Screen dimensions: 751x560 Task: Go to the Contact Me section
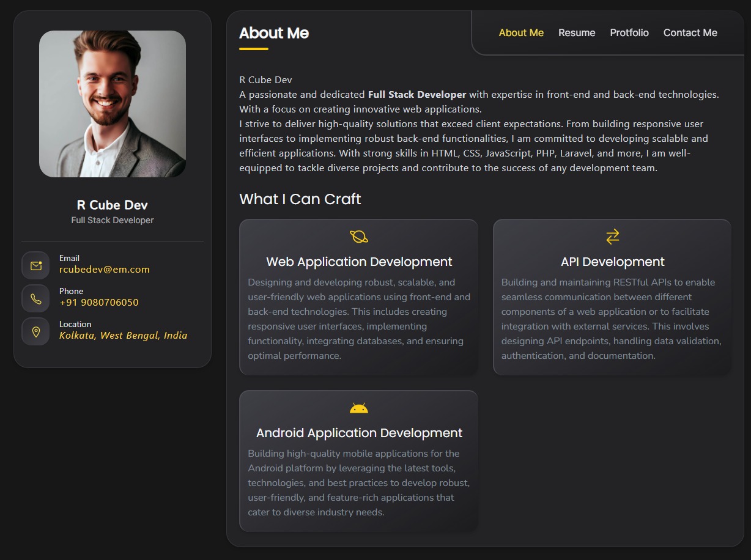pos(690,32)
